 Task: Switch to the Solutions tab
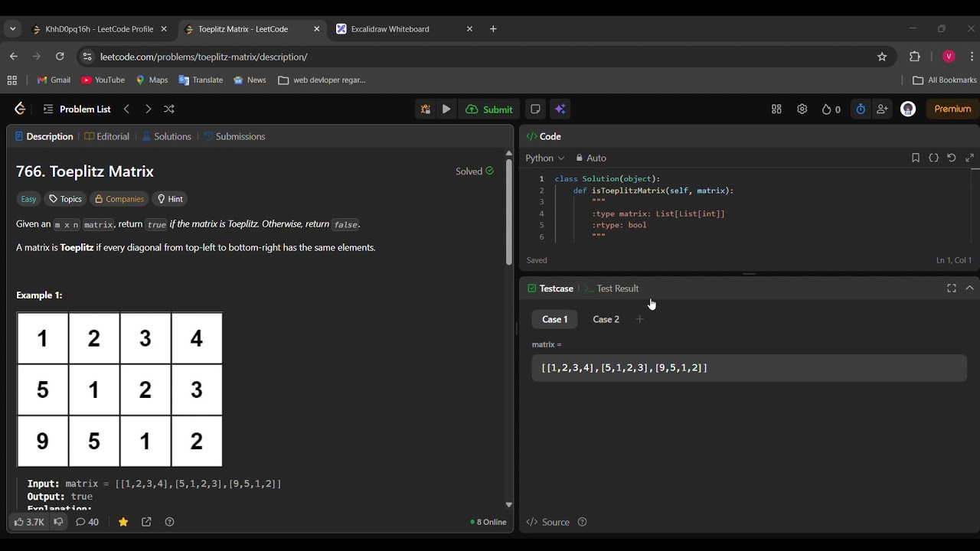167,136
